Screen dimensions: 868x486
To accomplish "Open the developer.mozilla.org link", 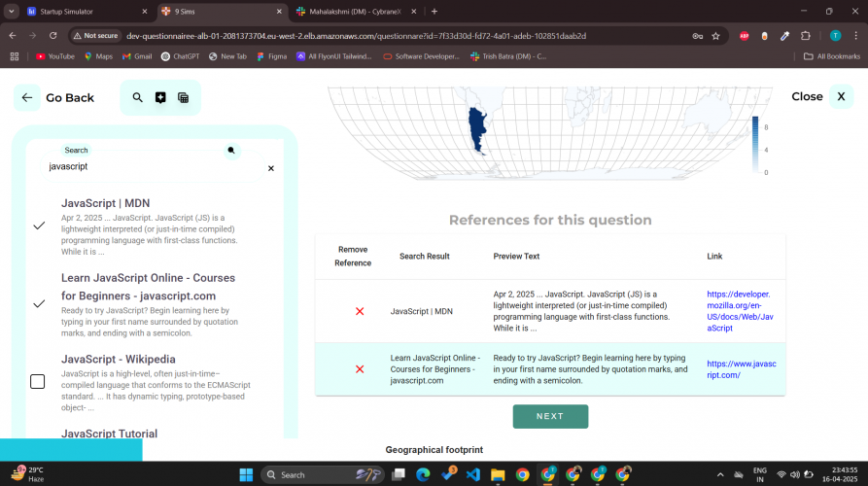I will 740,311.
